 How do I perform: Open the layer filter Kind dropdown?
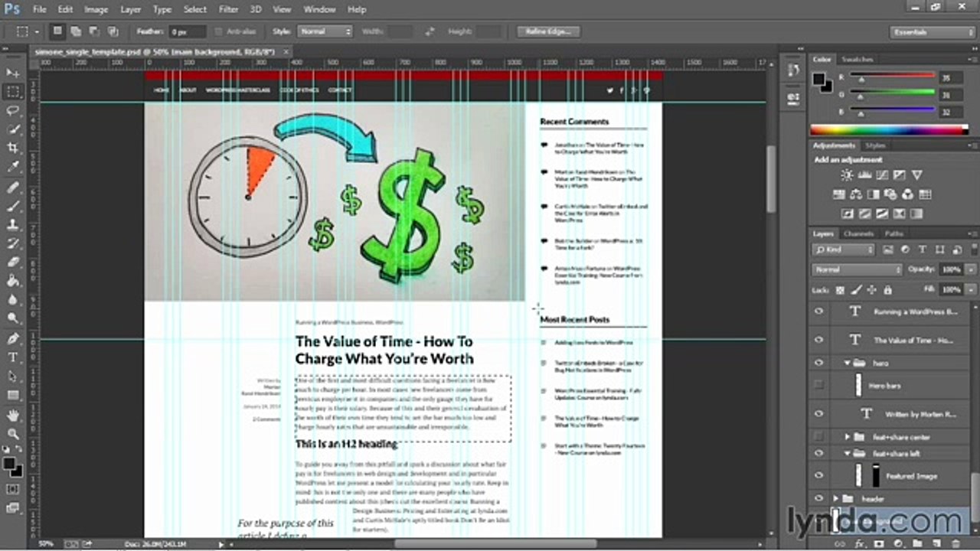844,249
